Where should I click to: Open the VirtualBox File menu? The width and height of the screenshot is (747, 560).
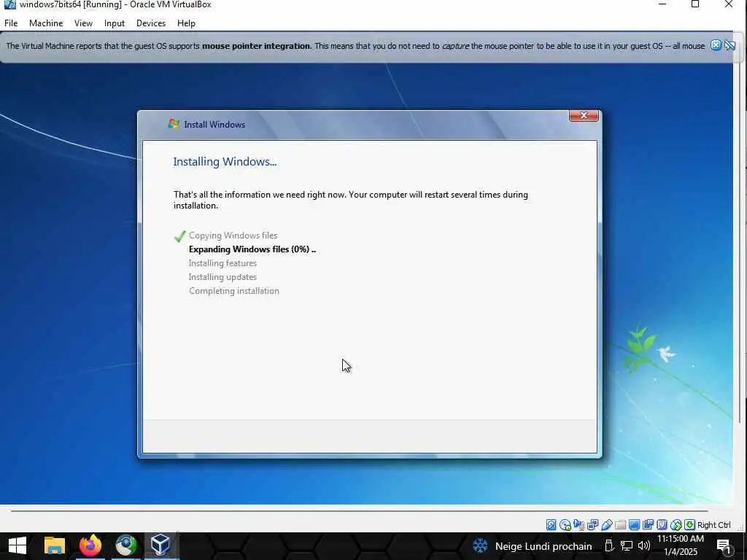(x=11, y=23)
